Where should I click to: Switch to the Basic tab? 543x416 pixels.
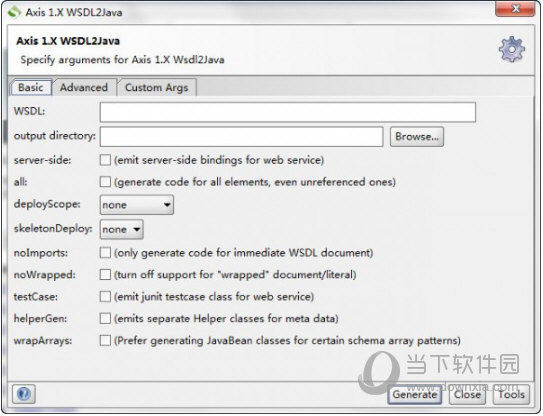(31, 87)
